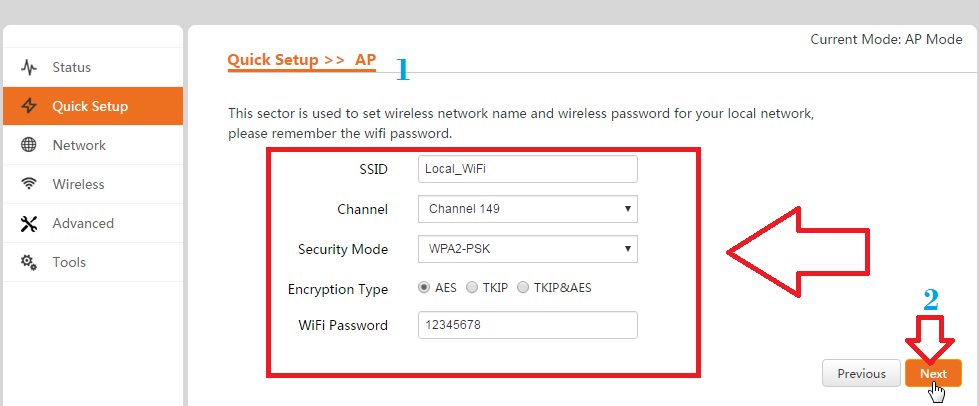This screenshot has height=406, width=979.
Task: Expand the WPA2-PSK Security Mode dropdown
Action: [x=527, y=248]
